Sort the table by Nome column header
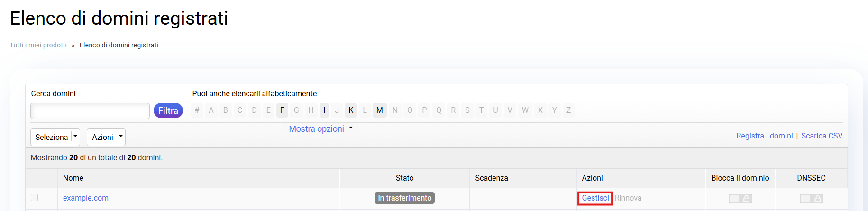This screenshot has height=211, width=868. 73,178
